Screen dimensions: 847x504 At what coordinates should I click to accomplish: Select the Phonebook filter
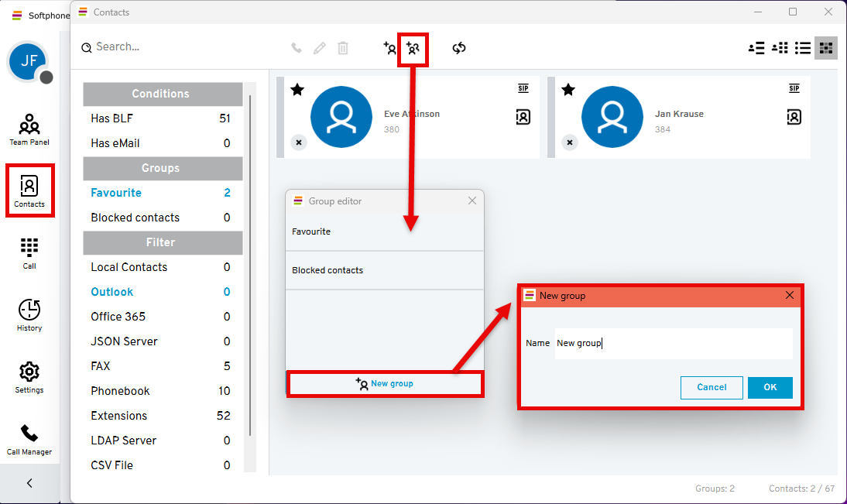tap(120, 391)
